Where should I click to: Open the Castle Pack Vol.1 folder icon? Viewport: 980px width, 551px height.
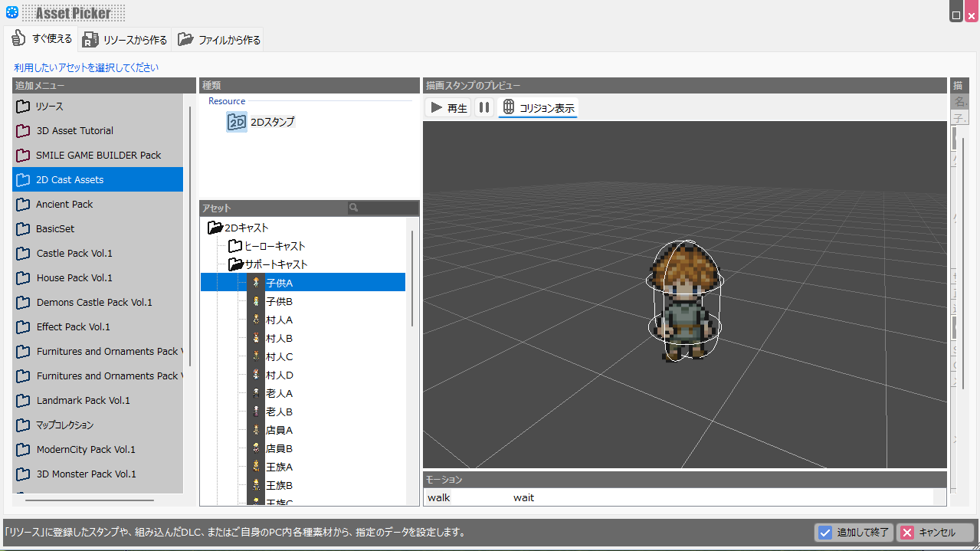[x=23, y=254]
